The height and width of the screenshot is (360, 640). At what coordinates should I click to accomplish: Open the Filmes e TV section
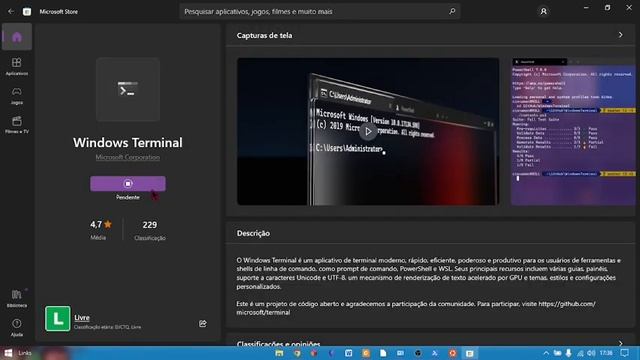tap(17, 124)
